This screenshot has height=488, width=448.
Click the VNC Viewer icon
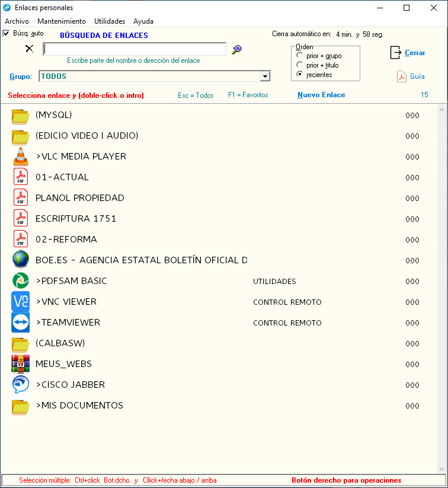click(21, 301)
